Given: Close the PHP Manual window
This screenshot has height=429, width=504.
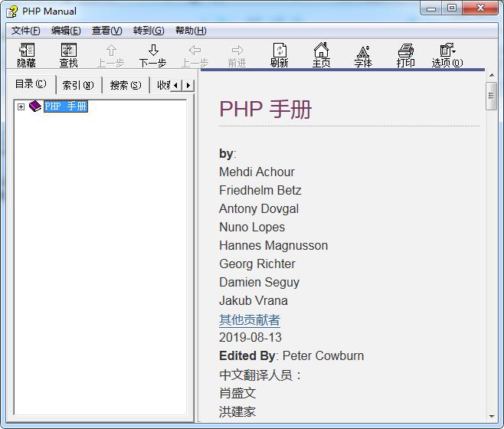Looking at the screenshot, I should 480,8.
